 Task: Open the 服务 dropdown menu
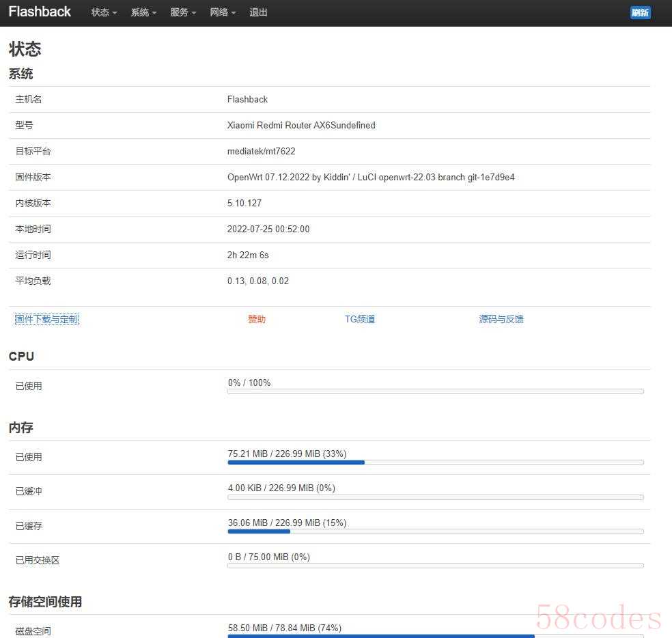(x=183, y=12)
